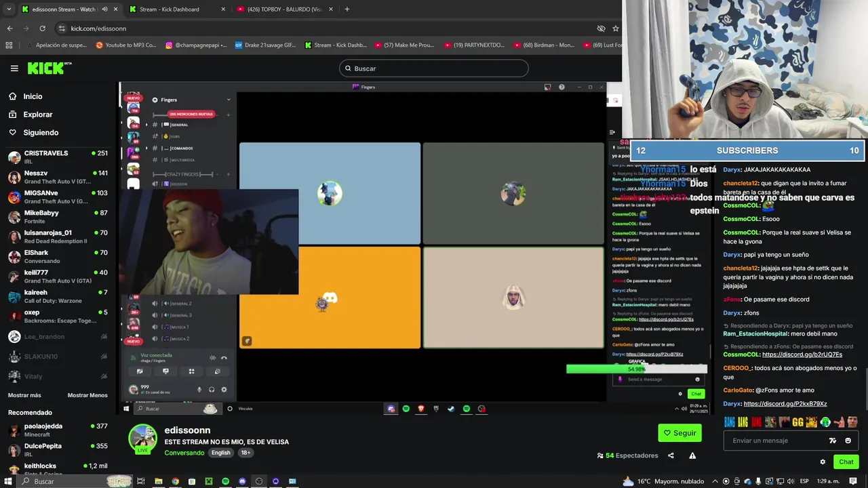The image size is (868, 488).
Task: Click the 12 SUBSCRIBERS 10 goal bar
Action: (747, 150)
